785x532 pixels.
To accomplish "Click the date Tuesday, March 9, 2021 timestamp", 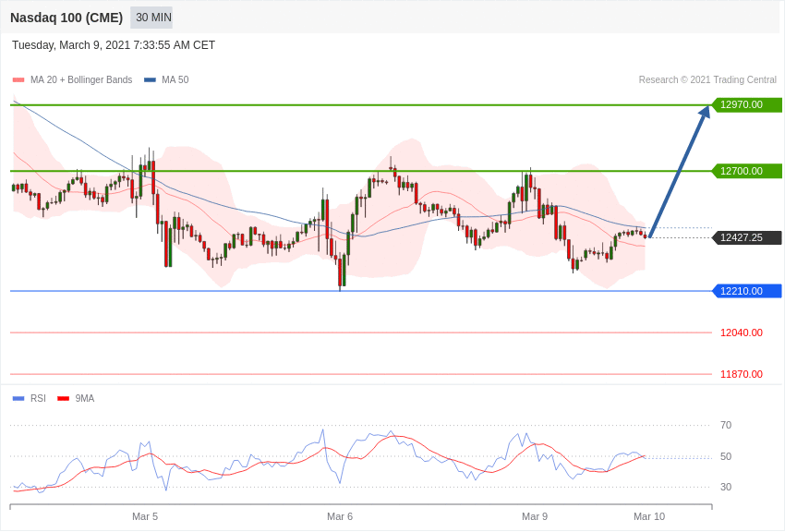I will pos(114,45).
